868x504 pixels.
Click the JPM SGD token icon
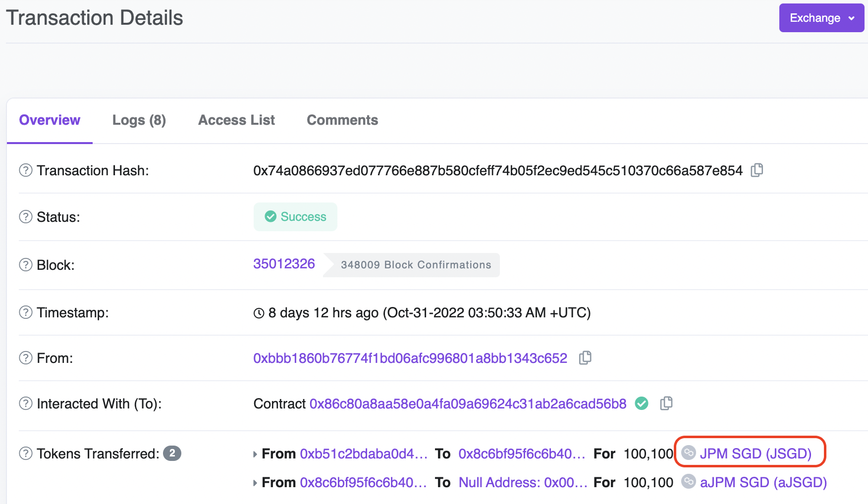point(689,453)
